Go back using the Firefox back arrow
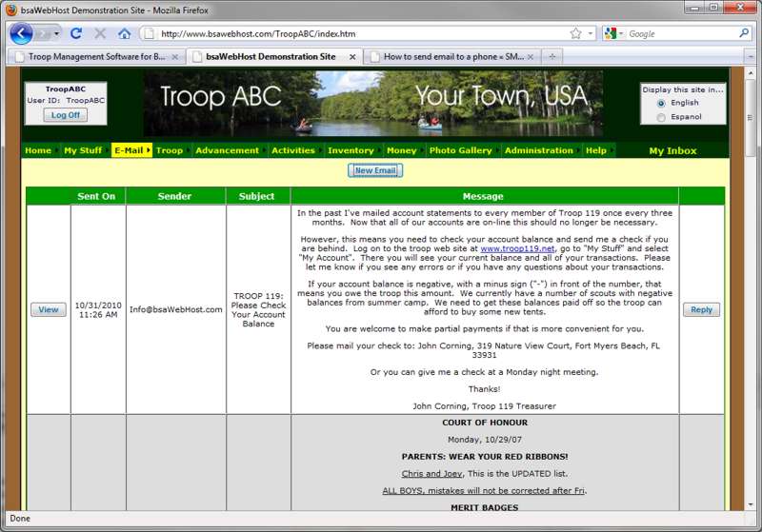The image size is (762, 532). pos(21,33)
